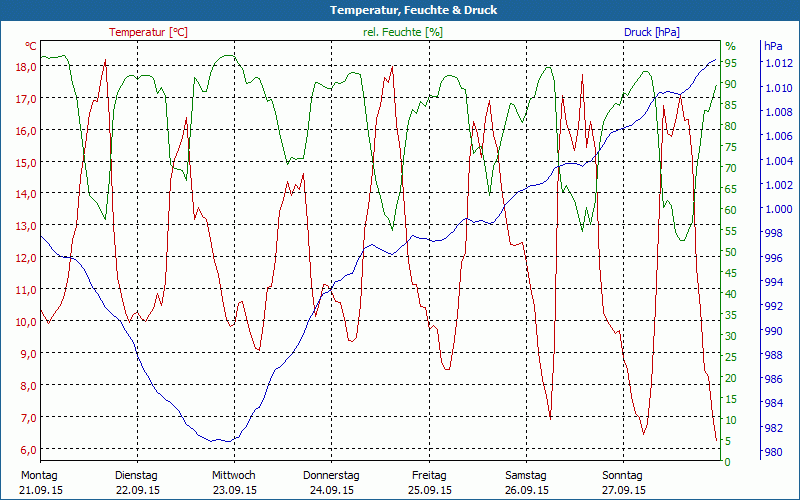Click the '7,0' temperature axis value
Screen dimensions: 800x500
(29, 417)
